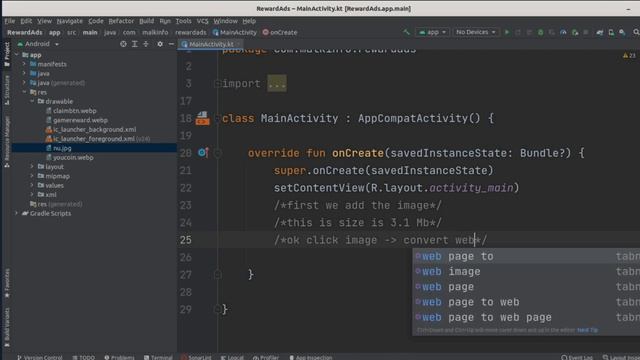
Task: Open the app run configuration dropdown
Action: tap(433, 32)
